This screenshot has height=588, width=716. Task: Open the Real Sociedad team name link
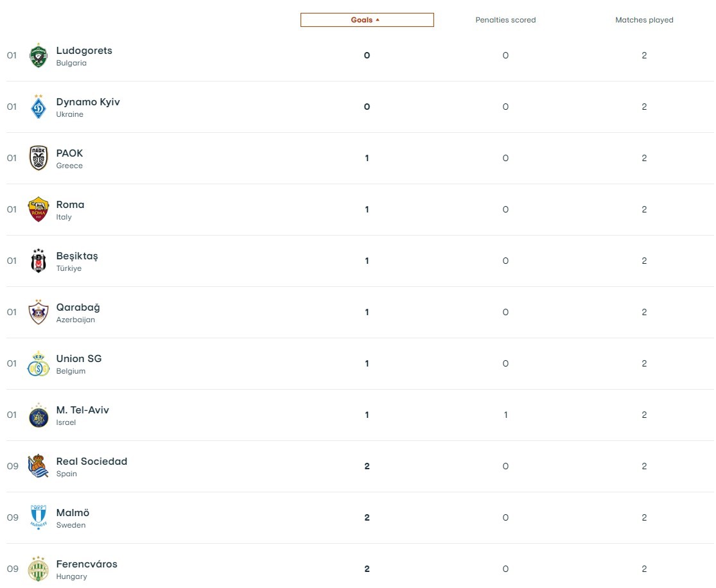point(92,462)
